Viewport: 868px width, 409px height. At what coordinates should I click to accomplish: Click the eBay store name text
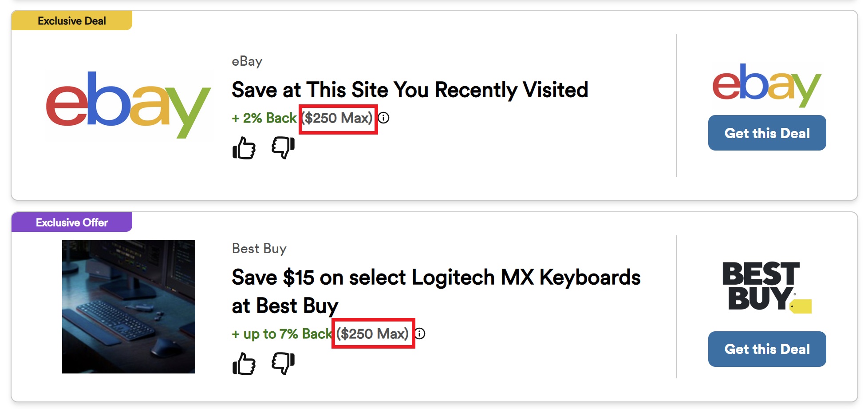(x=247, y=61)
